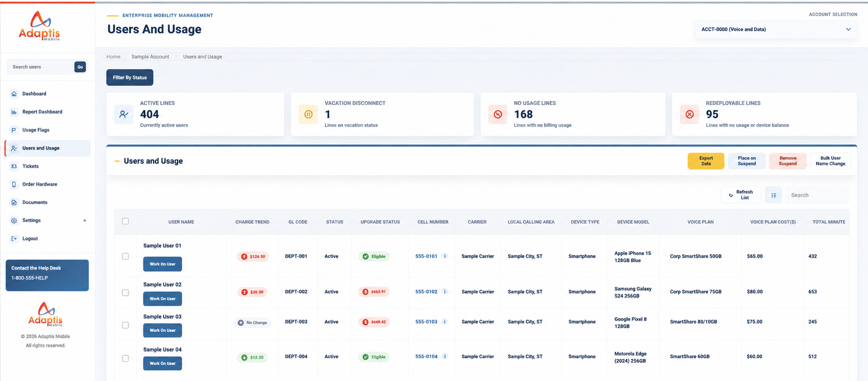Click Place on Suspend button
868x381 pixels.
tap(746, 161)
